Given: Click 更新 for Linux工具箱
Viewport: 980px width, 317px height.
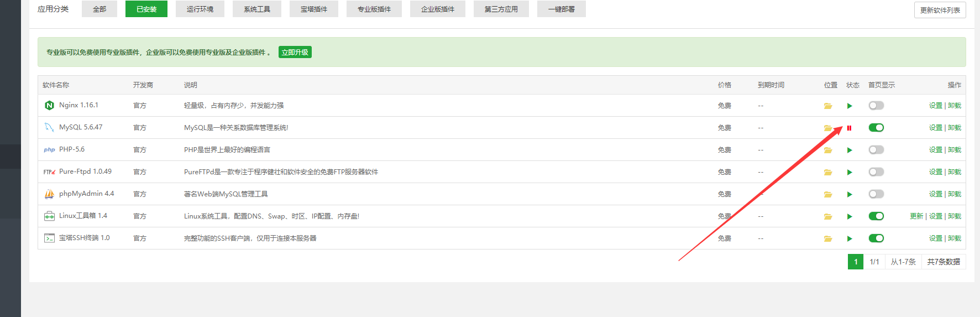Looking at the screenshot, I should [x=916, y=216].
